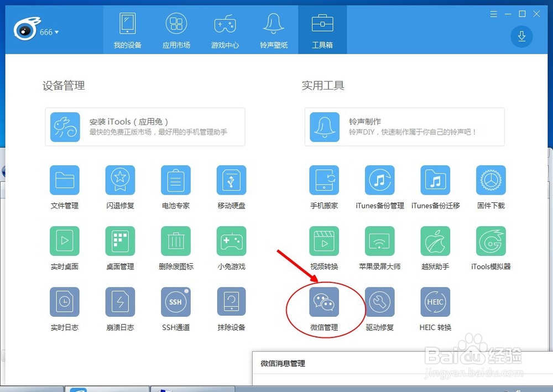Launch 实时桌面 live desktop tool
Screen dimensions: 553x392
(x=65, y=241)
